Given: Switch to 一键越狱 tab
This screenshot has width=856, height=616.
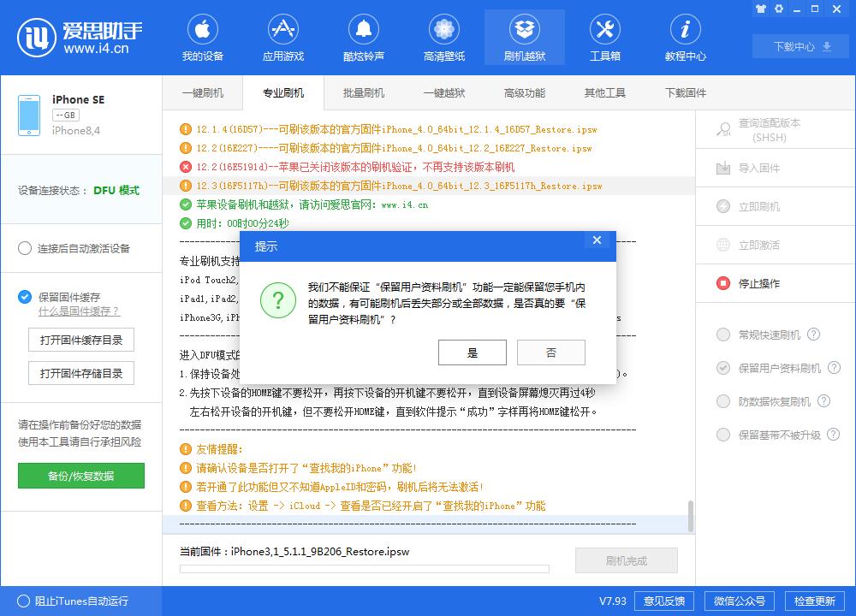Looking at the screenshot, I should (x=443, y=92).
